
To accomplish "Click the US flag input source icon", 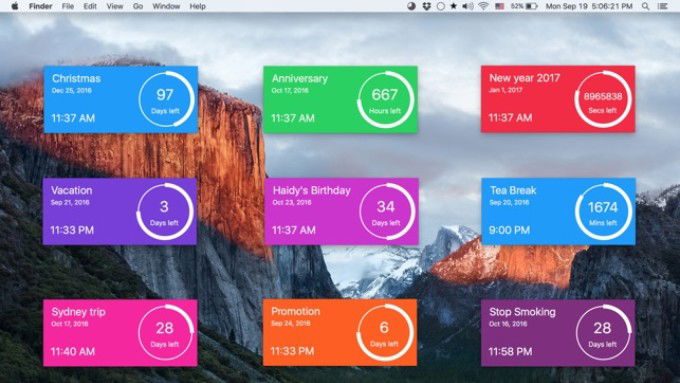I will coord(500,6).
